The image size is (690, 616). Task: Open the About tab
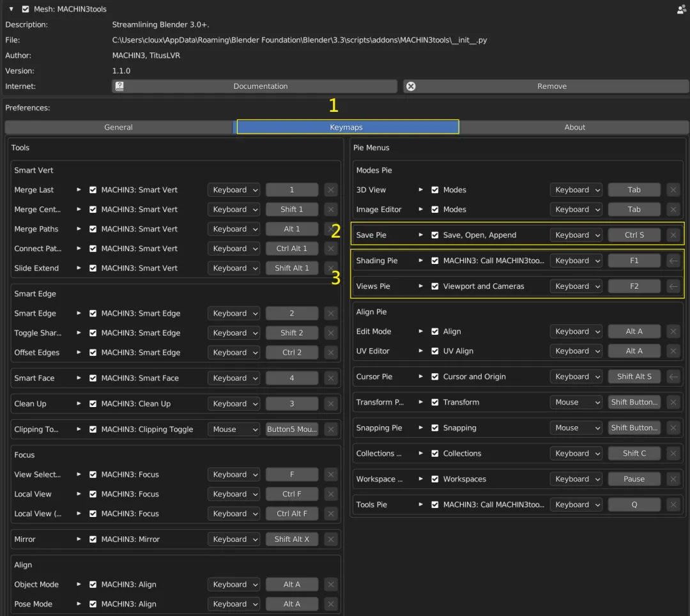[x=574, y=127]
